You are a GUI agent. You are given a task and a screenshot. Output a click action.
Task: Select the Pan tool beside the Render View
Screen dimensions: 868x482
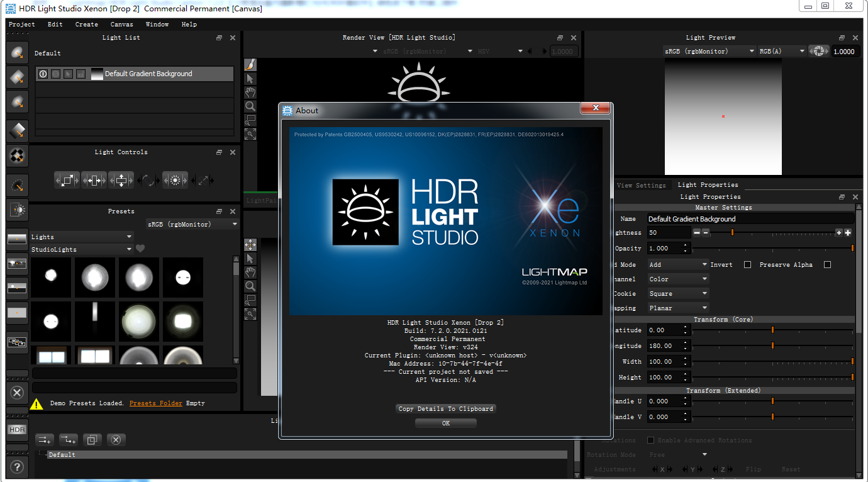tap(250, 92)
